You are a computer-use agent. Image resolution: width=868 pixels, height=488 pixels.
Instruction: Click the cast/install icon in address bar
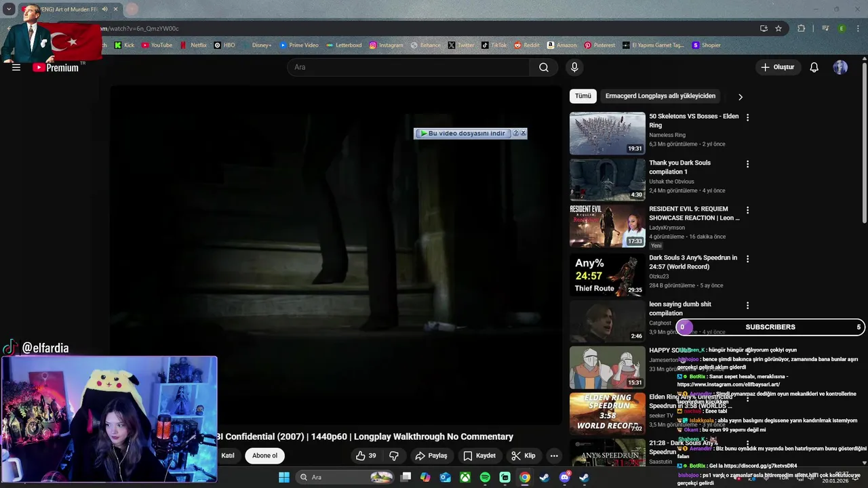click(764, 28)
